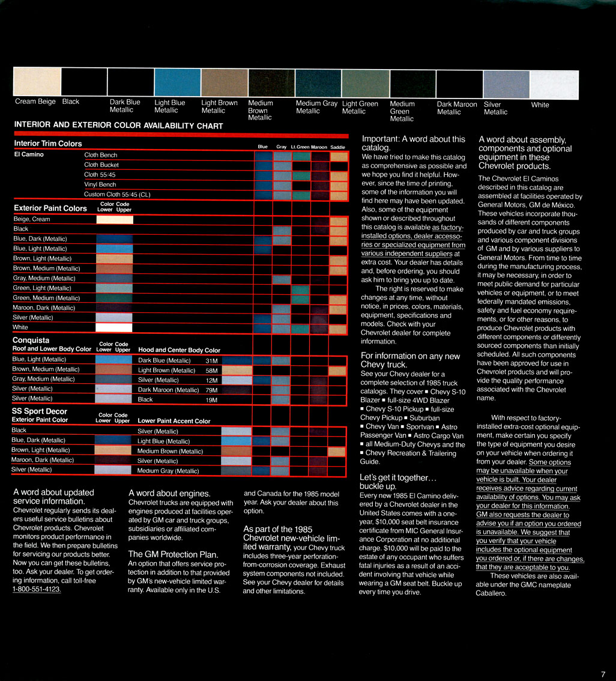The image size is (616, 681).
Task: Click the 'Exterior Paint Colors' heading
Action: coord(50,208)
